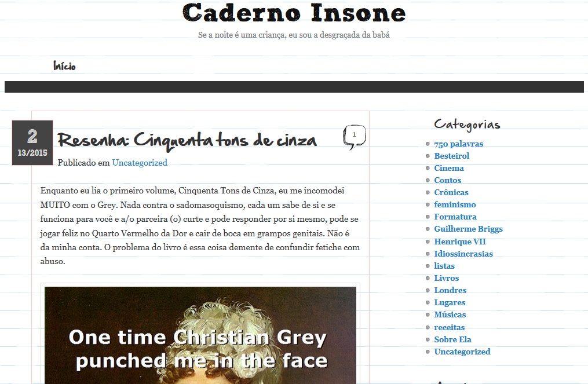Open the Besteirol category
Screen dimensions: 588x384
point(451,156)
